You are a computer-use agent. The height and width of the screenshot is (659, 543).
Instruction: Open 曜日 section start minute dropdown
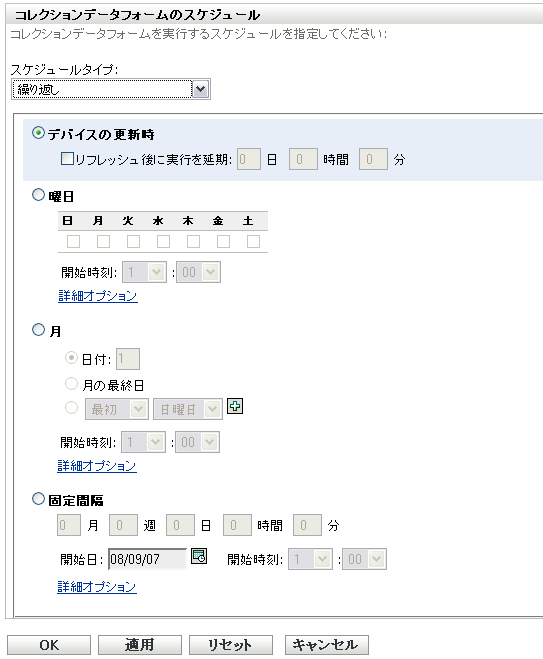coord(198,272)
